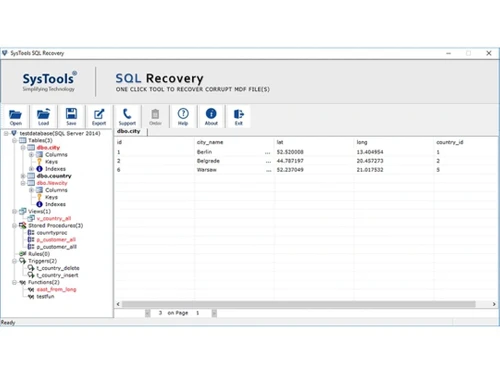Click the Berlin cell
Screen dimensions: 500x375
coord(204,152)
